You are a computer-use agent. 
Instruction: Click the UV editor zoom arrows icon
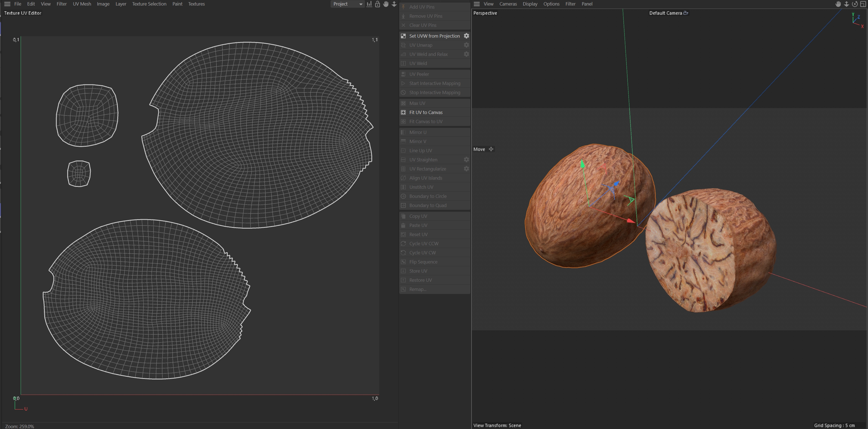(394, 4)
